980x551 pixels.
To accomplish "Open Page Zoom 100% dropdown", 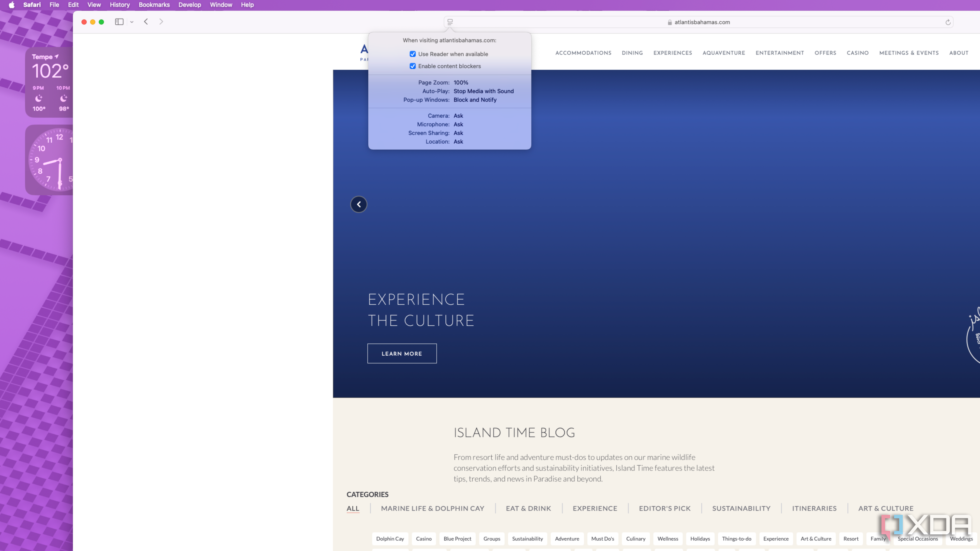I will [461, 82].
